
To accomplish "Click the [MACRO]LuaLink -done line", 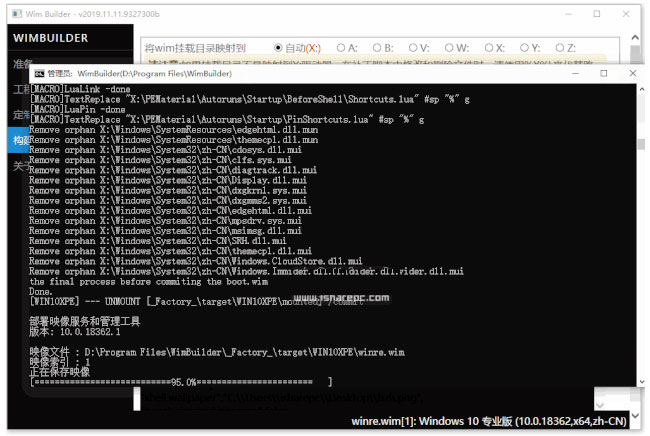I will 80,89.
